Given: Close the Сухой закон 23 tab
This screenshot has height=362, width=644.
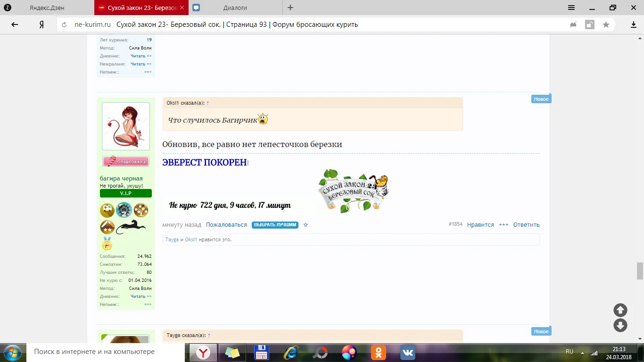Looking at the screenshot, I should pyautogui.click(x=182, y=8).
